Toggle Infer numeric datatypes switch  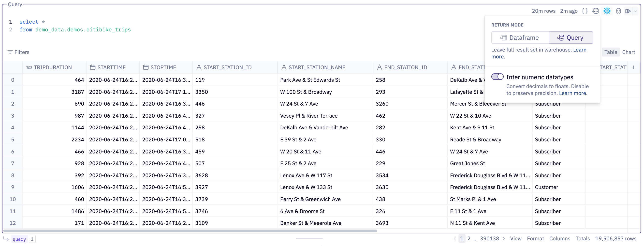pyautogui.click(x=497, y=77)
